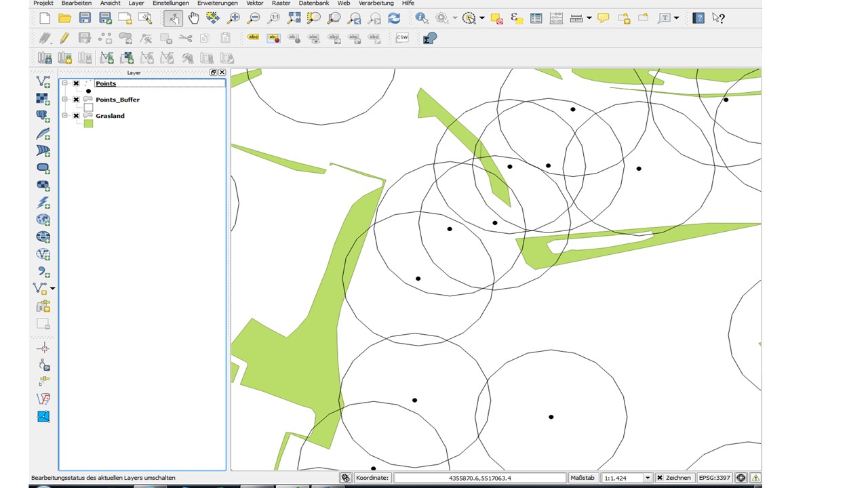Collapse the Grasland layer tree node

coord(65,116)
